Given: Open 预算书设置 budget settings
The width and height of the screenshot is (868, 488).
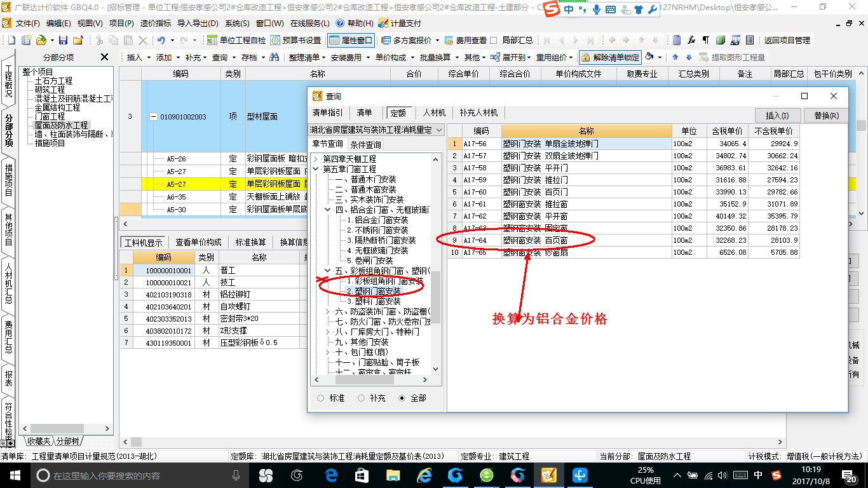Looking at the screenshot, I should [x=295, y=40].
